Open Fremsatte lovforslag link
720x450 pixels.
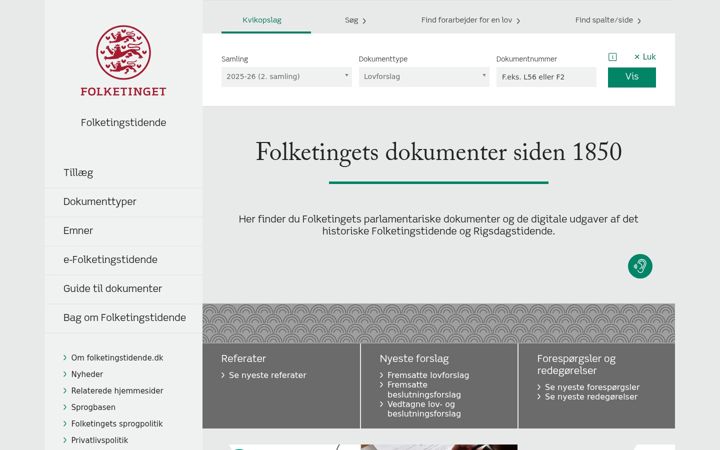428,375
